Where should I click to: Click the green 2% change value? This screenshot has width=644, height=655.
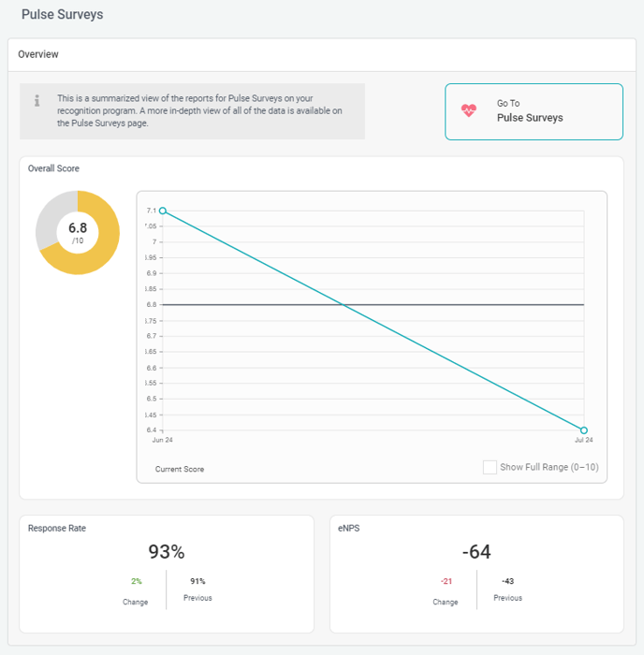click(x=136, y=581)
